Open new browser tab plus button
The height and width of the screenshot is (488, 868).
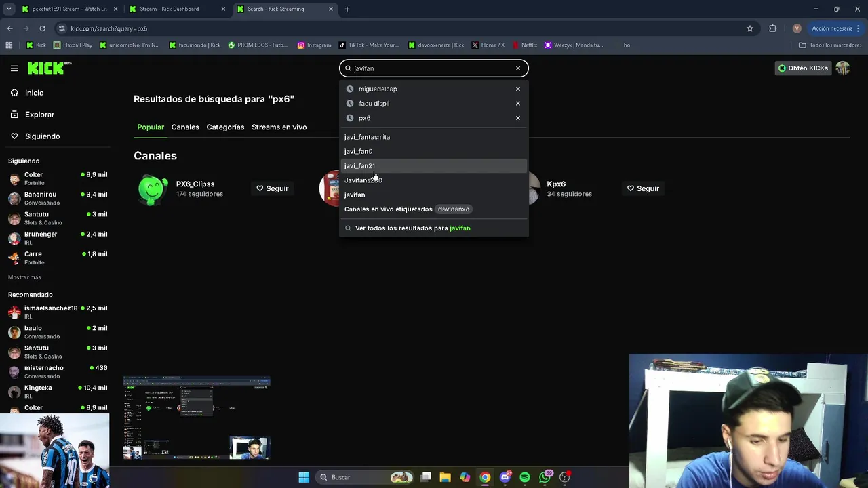(x=347, y=9)
